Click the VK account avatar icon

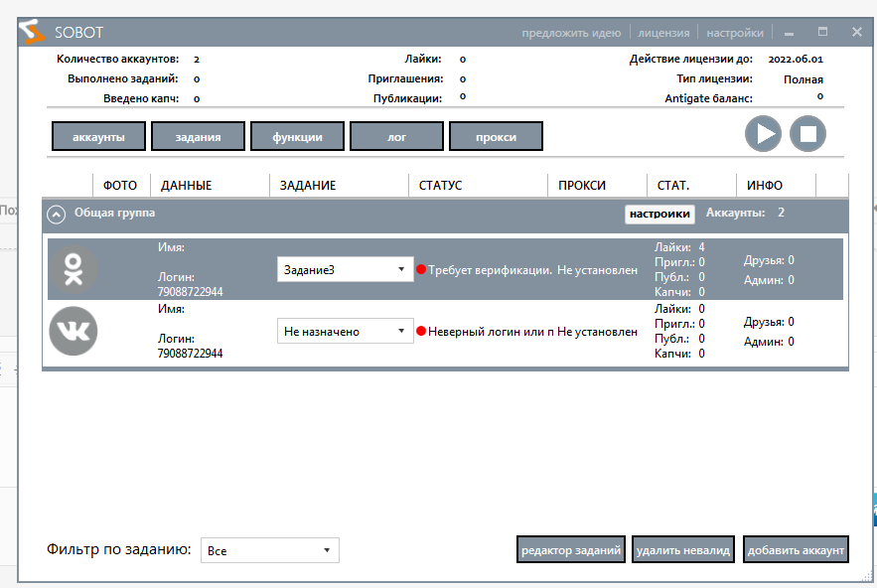point(73,330)
